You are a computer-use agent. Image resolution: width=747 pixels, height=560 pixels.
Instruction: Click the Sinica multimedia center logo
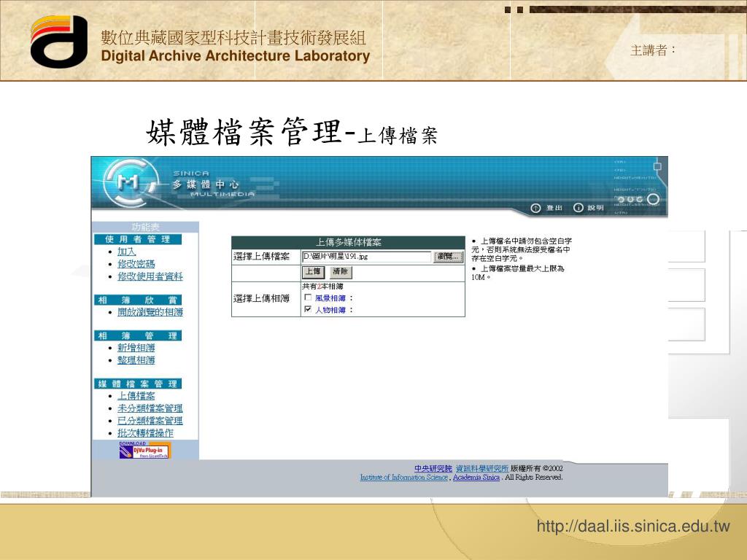tap(130, 183)
